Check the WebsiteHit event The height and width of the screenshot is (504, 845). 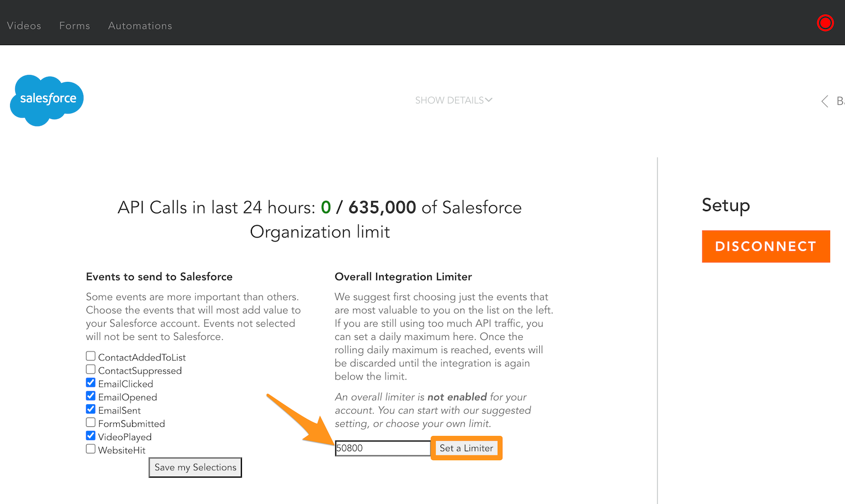[x=91, y=449]
